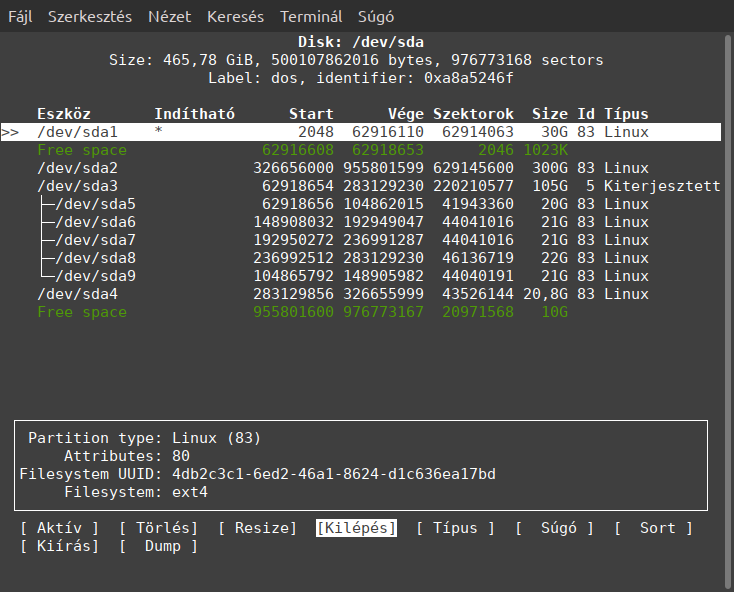Image resolution: width=734 pixels, height=592 pixels.
Task: Click the ext4 filesystem value
Action: (x=190, y=492)
